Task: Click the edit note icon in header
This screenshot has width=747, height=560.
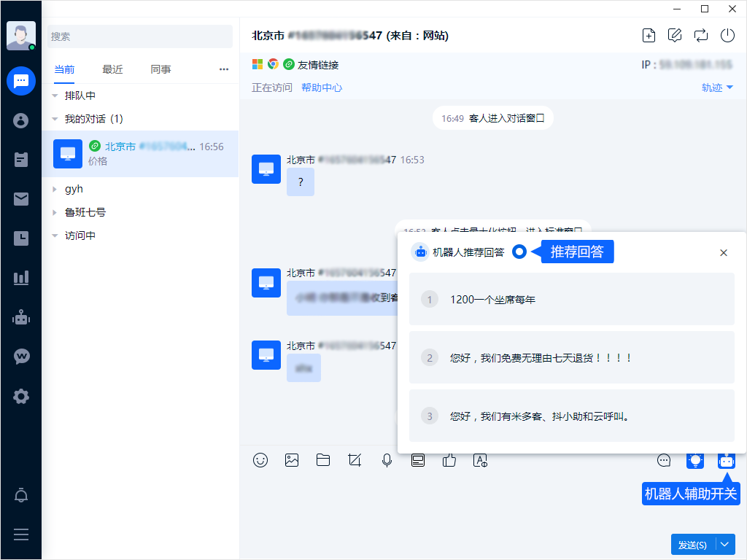Action: click(x=675, y=36)
